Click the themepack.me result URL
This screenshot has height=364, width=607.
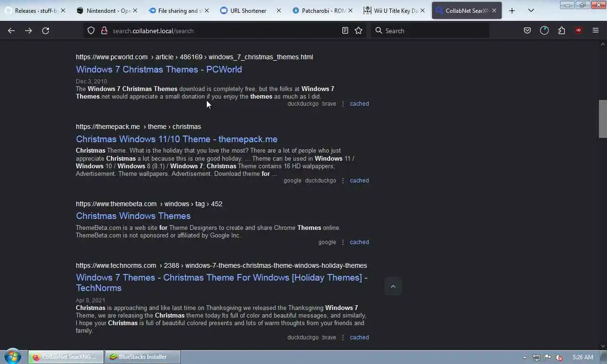(x=138, y=127)
